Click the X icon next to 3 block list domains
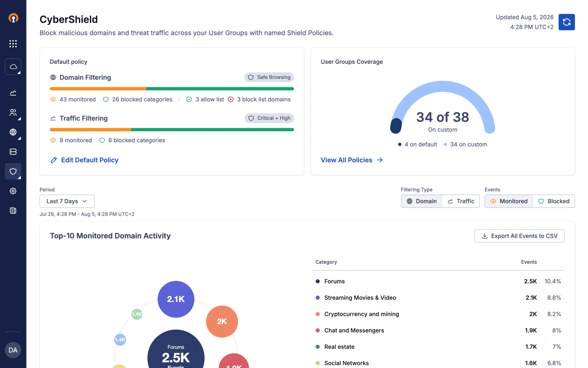 click(x=231, y=99)
